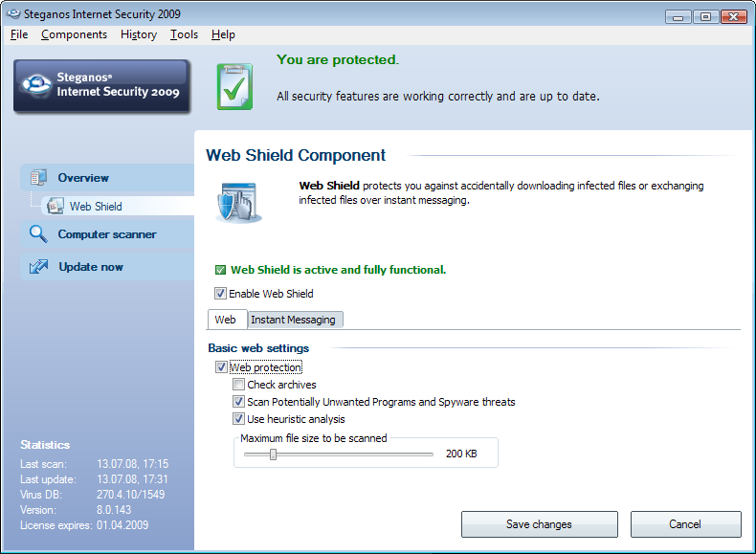Open the Components menu

click(75, 34)
